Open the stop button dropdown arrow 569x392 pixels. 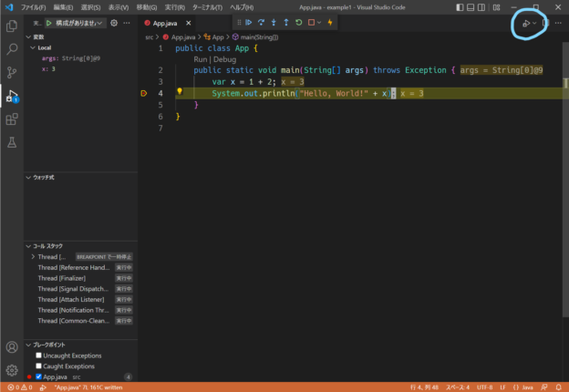point(319,23)
